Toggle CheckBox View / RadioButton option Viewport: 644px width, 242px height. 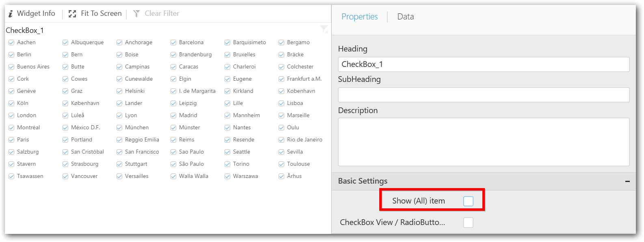(468, 223)
